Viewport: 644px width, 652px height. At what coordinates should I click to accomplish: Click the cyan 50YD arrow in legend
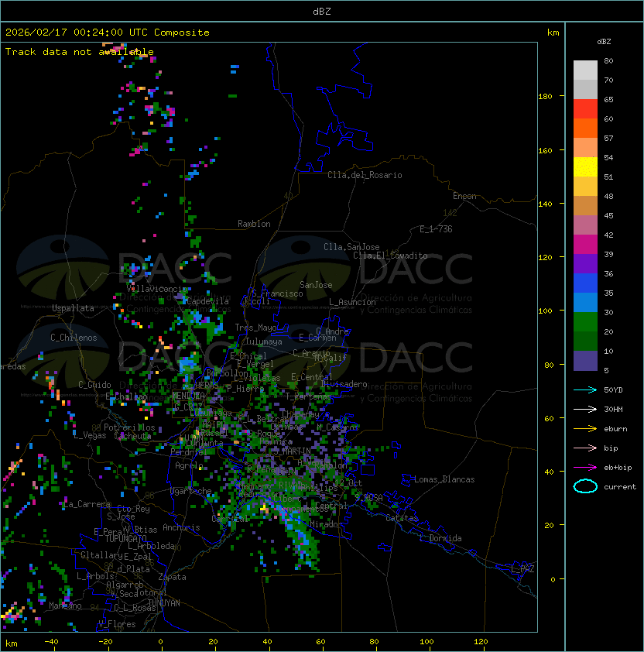(x=585, y=390)
